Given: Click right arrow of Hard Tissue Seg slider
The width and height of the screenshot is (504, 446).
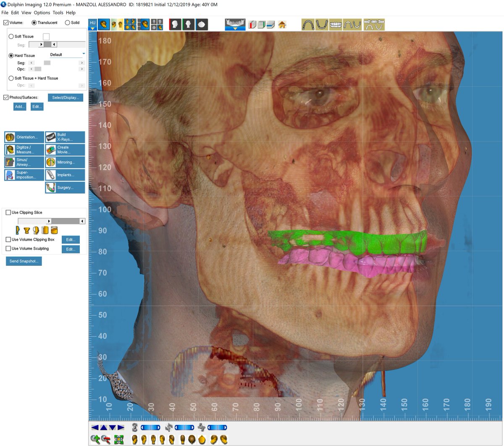Looking at the screenshot, I should click(82, 63).
